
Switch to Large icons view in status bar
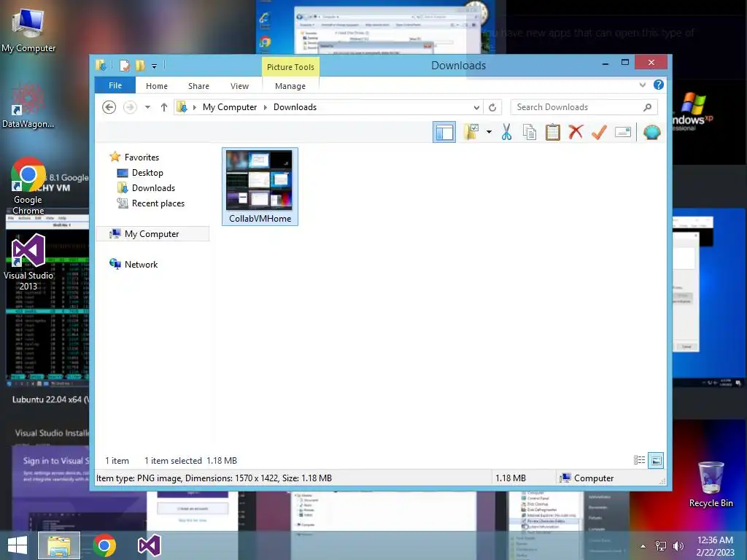pyautogui.click(x=656, y=460)
